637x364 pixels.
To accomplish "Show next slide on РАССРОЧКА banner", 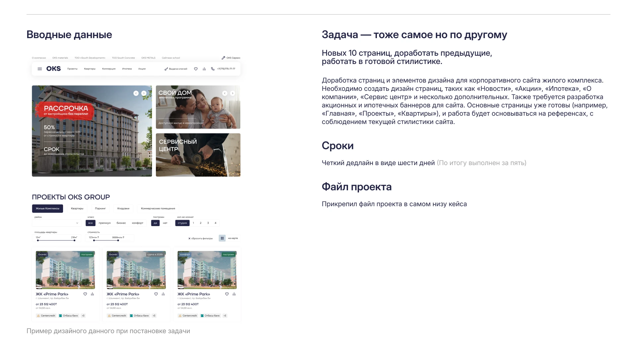I will [x=144, y=93].
